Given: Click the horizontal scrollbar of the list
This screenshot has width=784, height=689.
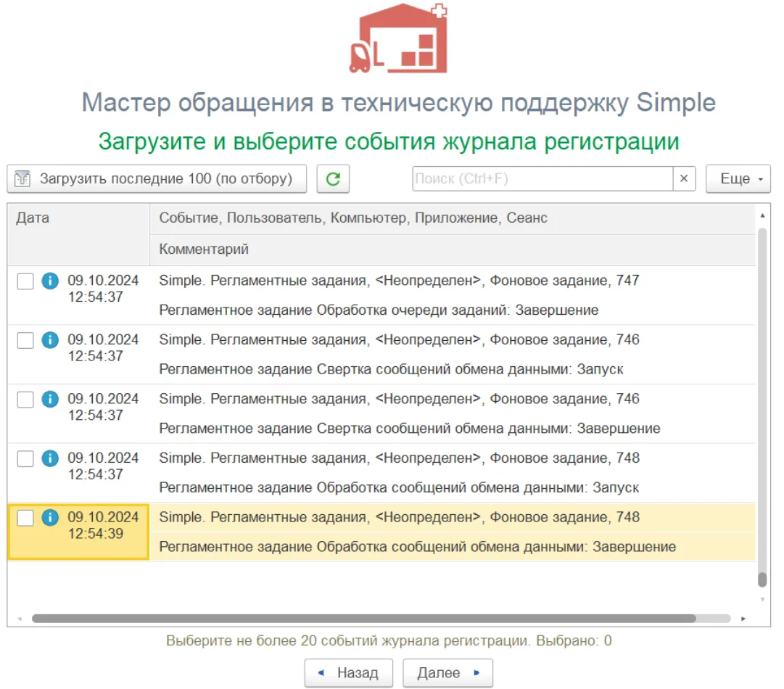Looking at the screenshot, I should (363, 619).
